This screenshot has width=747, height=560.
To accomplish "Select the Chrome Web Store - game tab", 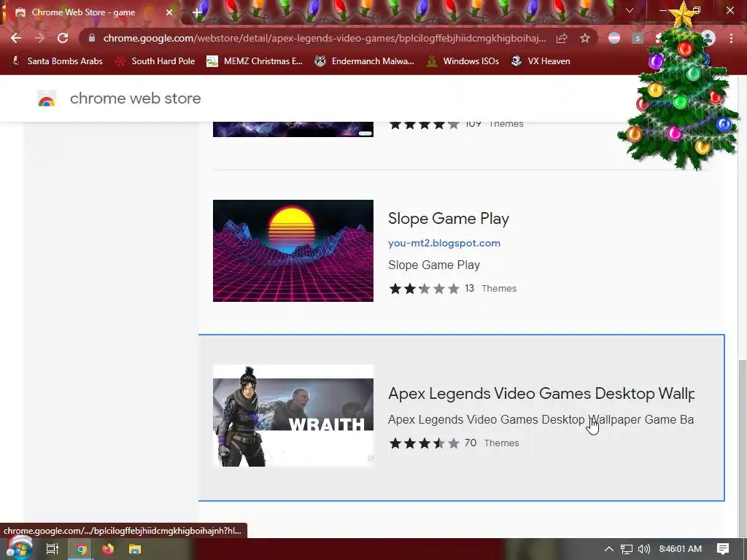I will point(90,12).
